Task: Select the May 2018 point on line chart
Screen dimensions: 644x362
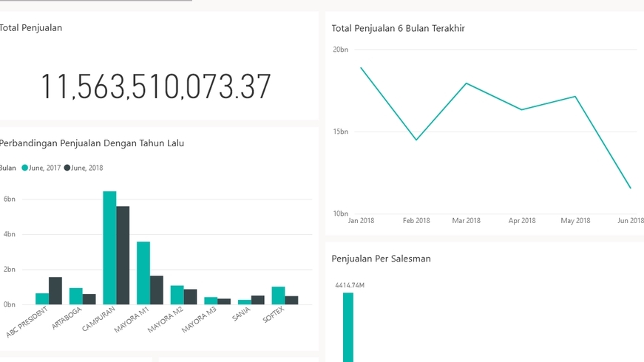Action: (x=575, y=97)
